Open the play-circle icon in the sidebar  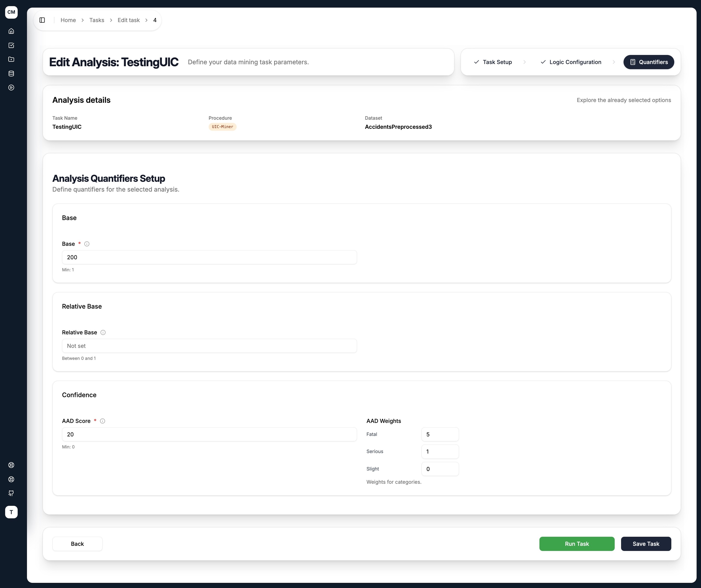[11, 88]
